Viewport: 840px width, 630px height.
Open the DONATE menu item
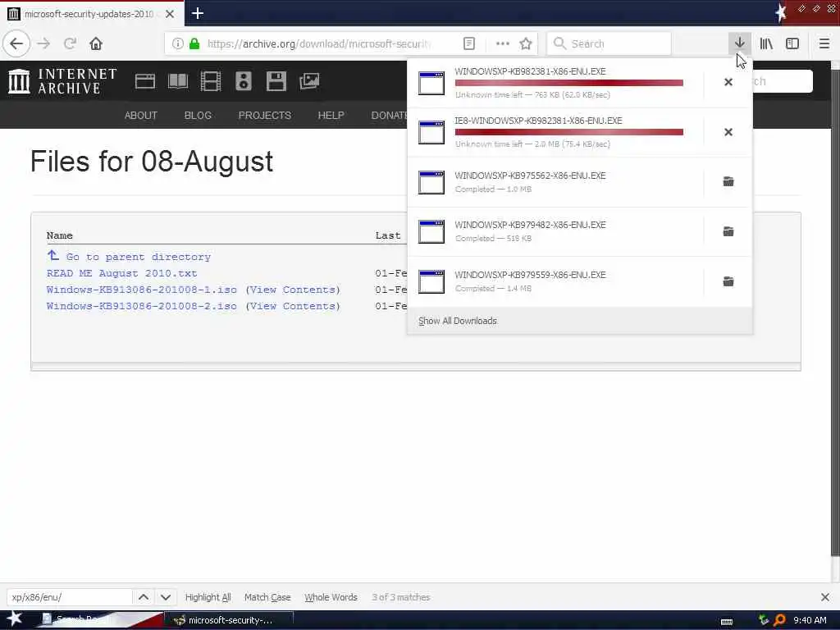click(390, 115)
